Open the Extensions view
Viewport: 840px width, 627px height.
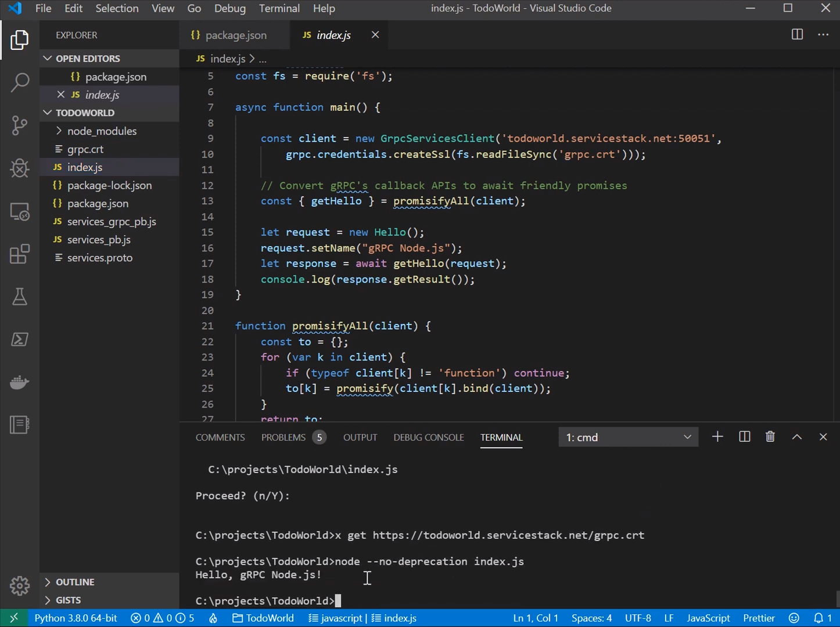tap(19, 254)
